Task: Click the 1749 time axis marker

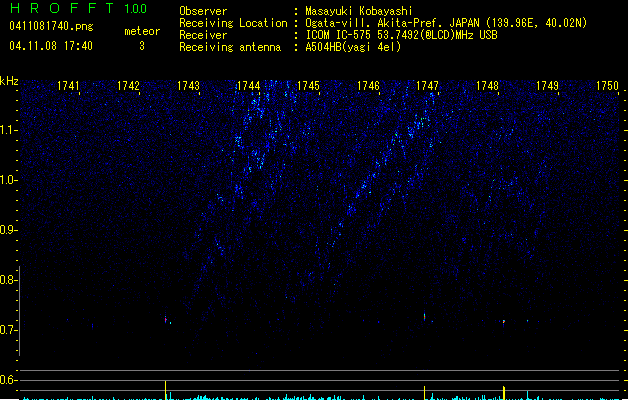Action: (x=547, y=86)
